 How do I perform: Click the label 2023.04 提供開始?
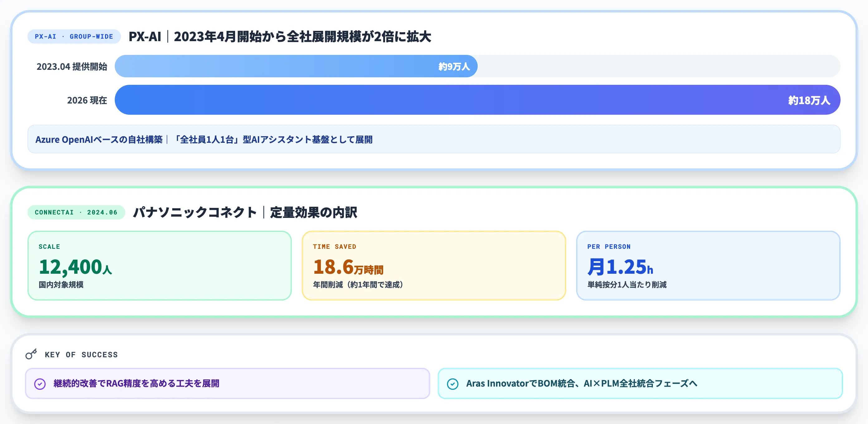point(72,66)
